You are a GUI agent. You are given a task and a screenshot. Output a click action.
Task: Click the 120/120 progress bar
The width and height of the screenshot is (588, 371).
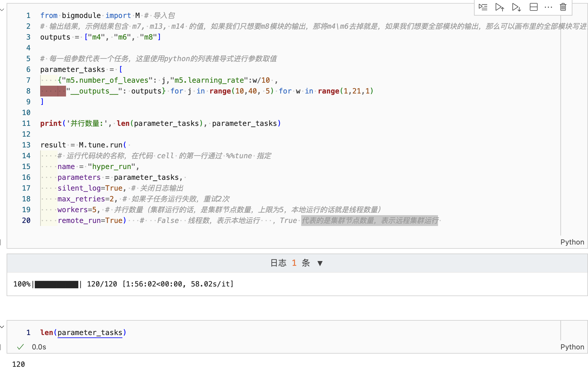click(x=56, y=284)
